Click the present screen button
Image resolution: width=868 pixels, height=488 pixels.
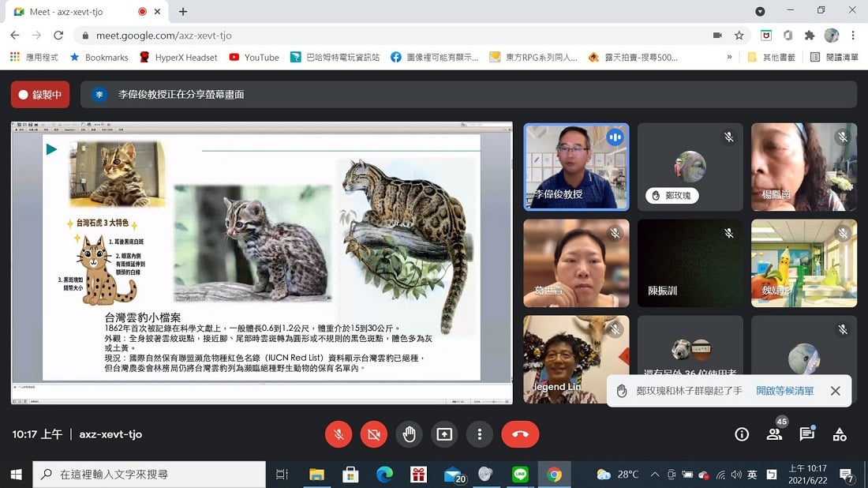point(444,434)
